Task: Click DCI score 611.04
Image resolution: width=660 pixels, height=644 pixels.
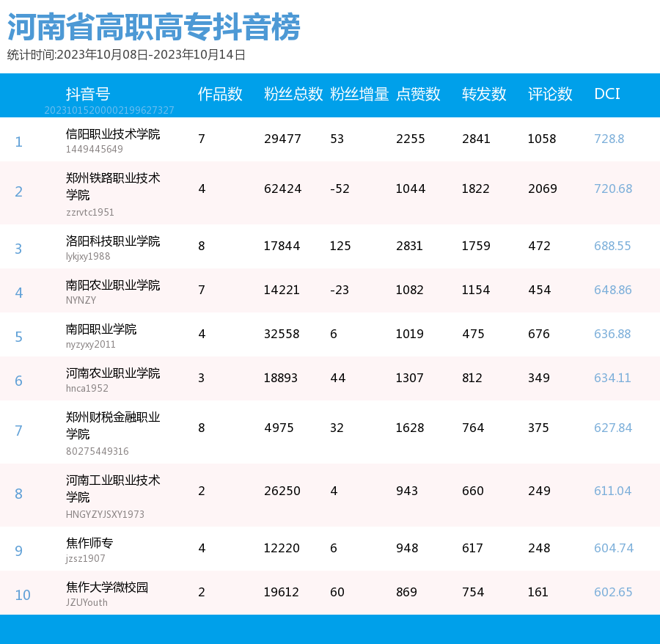Action: pos(613,491)
